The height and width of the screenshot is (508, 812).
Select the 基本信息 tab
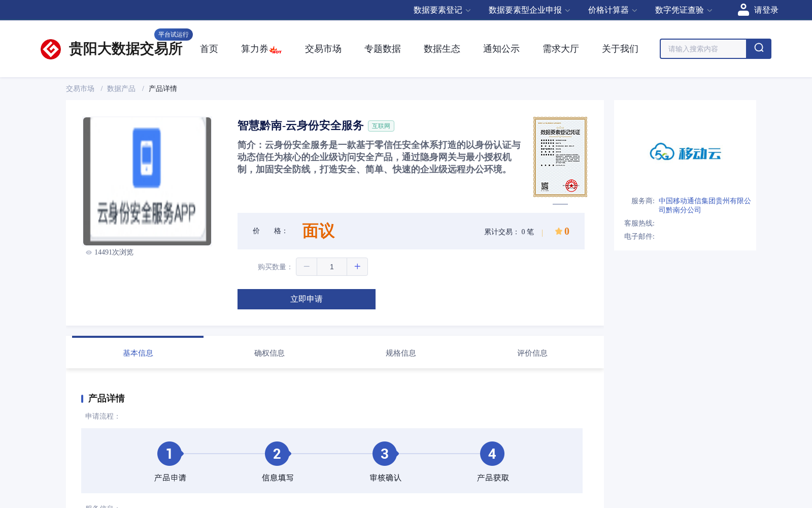coord(138,353)
